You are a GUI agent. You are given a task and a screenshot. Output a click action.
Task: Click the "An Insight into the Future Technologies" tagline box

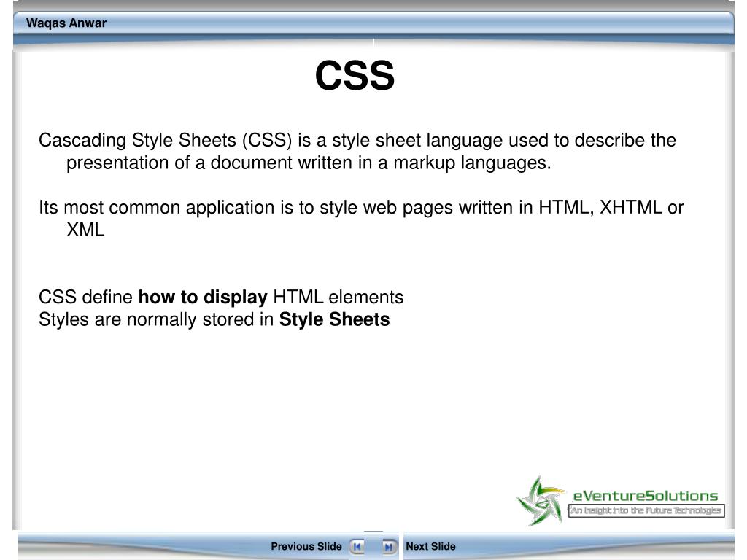click(646, 510)
